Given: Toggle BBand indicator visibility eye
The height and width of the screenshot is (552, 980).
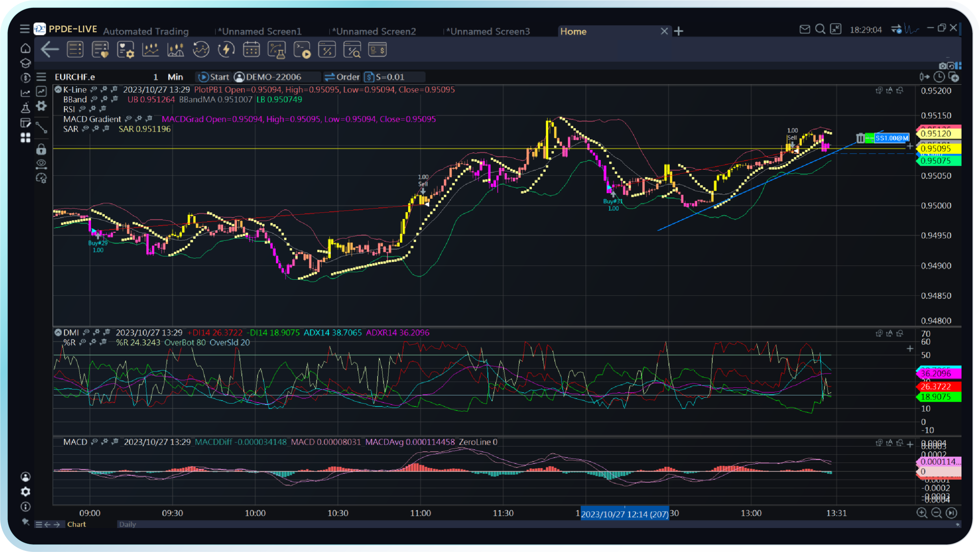Looking at the screenshot, I should click(x=94, y=99).
